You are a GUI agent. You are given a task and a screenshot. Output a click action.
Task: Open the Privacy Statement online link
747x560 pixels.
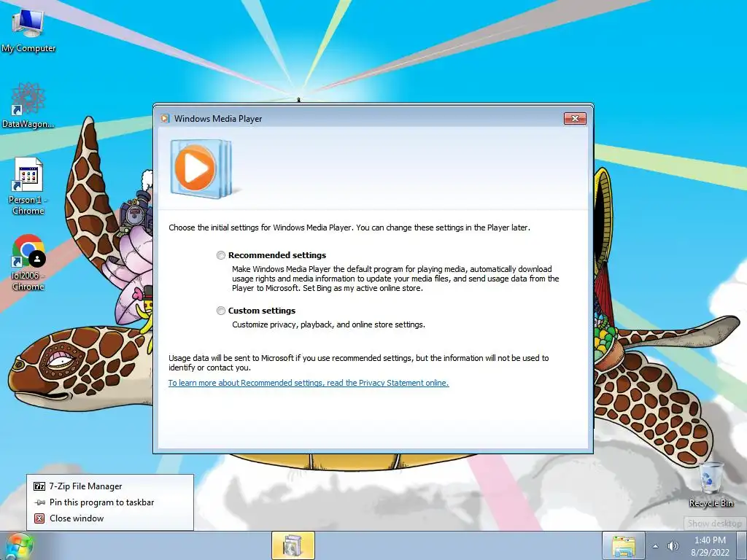pos(309,383)
